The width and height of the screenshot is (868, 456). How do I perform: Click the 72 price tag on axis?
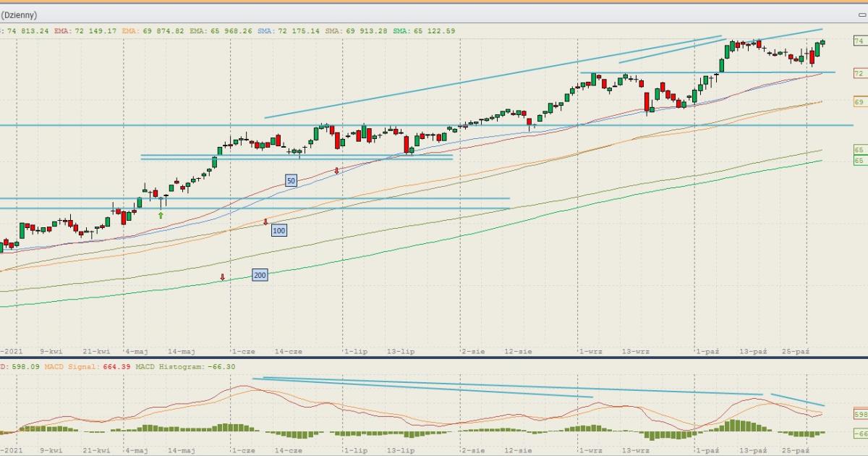point(859,74)
